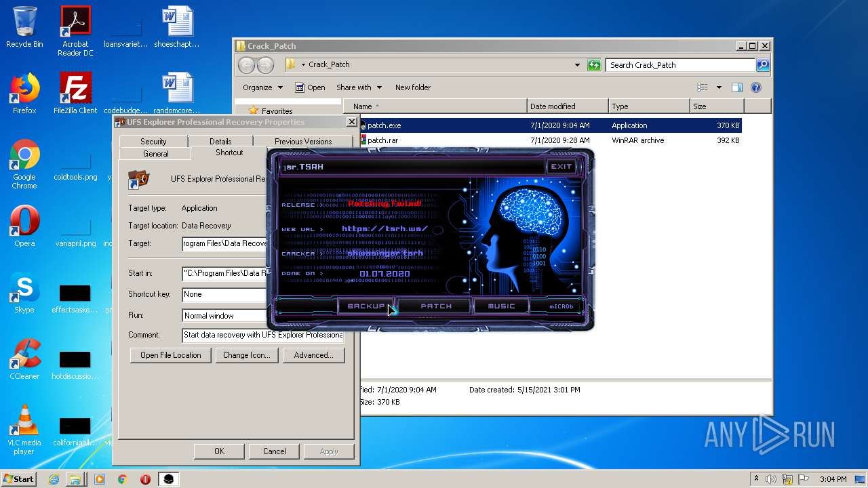Click the Open File Location button
The image size is (868, 488).
click(x=171, y=355)
